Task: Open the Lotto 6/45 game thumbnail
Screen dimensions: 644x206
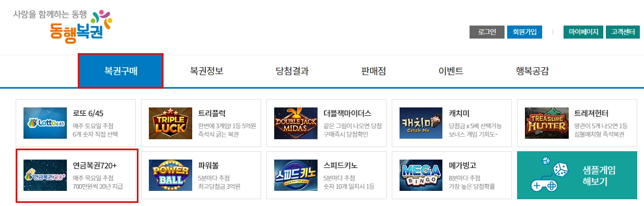Action: [45, 123]
